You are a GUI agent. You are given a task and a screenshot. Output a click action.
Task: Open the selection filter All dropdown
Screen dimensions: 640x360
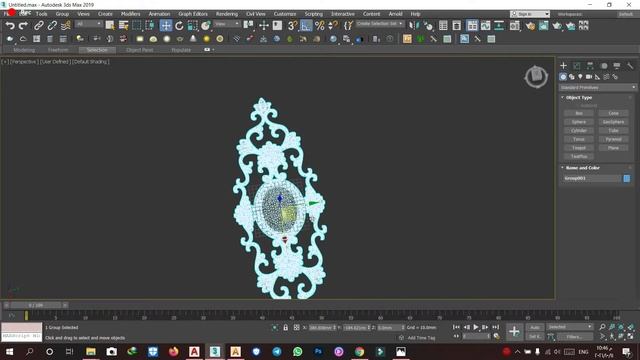(88, 24)
